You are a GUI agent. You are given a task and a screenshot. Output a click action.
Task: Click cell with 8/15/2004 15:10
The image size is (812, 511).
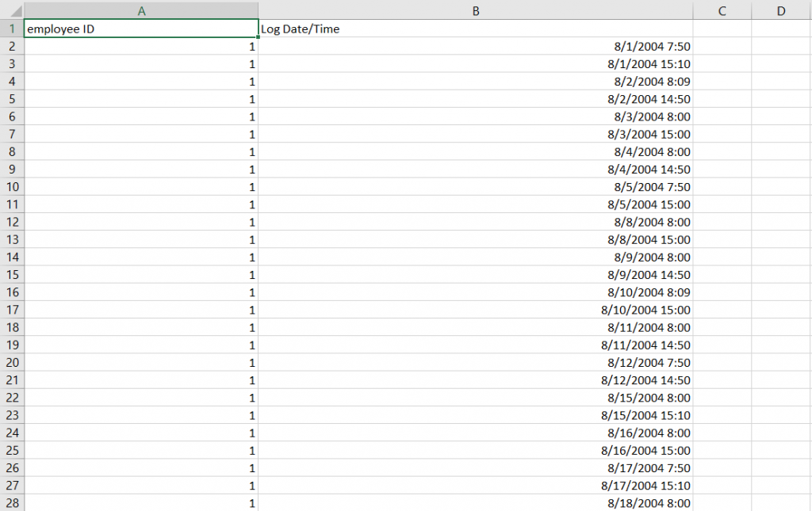point(476,415)
